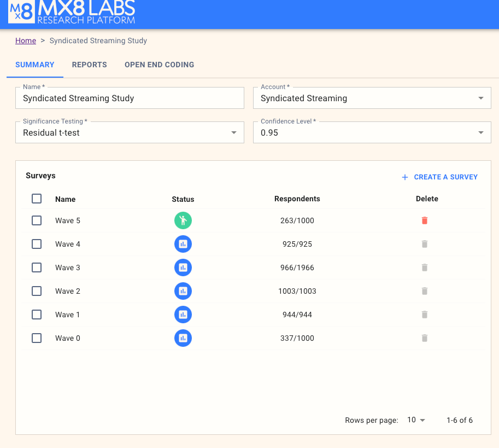Click the green status icon for Wave 5
This screenshot has width=499, height=448.
click(183, 220)
